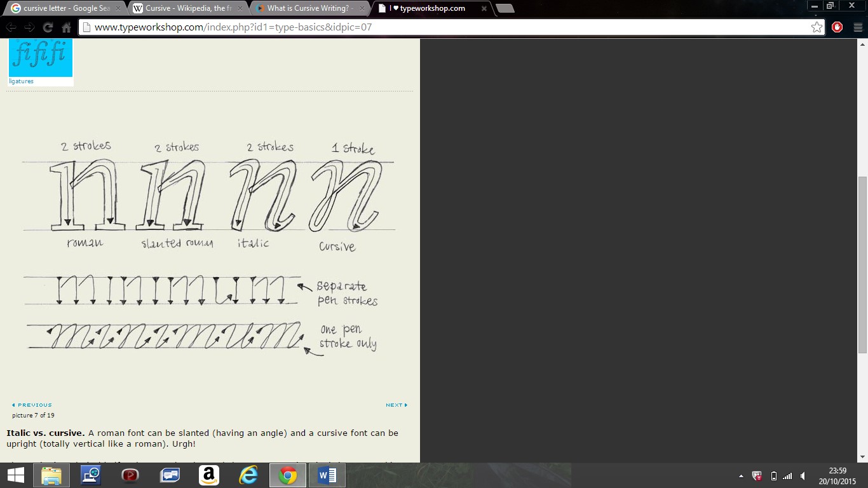Open the Windows Start button

coord(15,475)
